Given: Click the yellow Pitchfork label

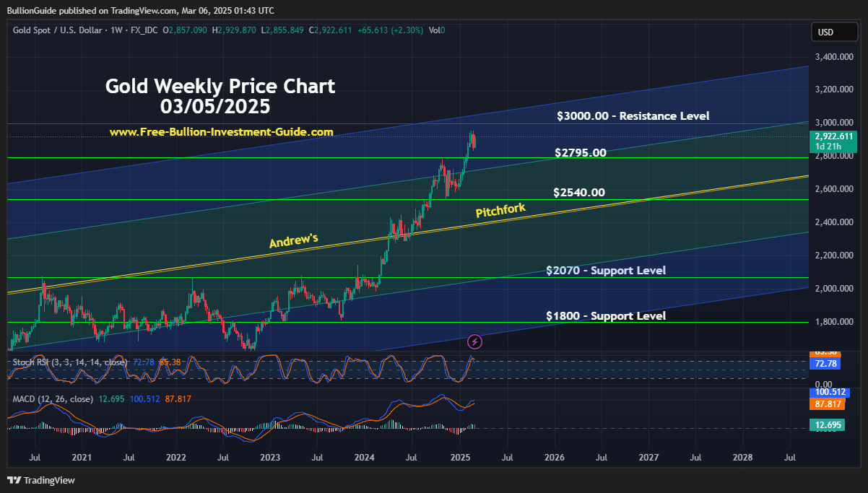Looking at the screenshot, I should pos(500,210).
